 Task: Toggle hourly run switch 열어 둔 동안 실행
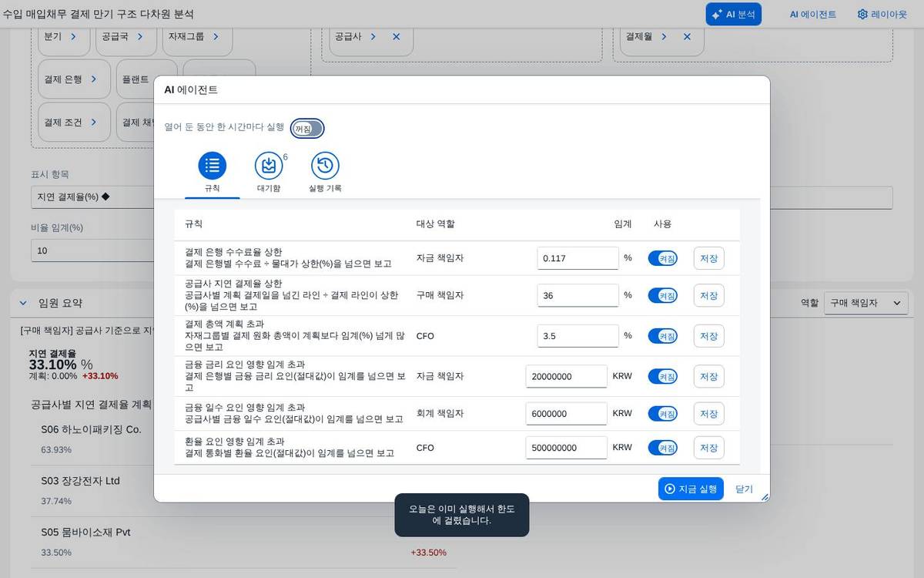point(307,129)
